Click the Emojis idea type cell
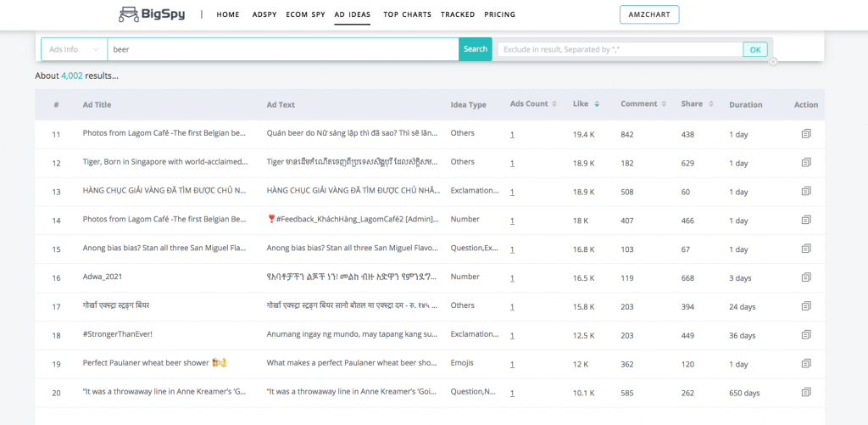 [462, 363]
